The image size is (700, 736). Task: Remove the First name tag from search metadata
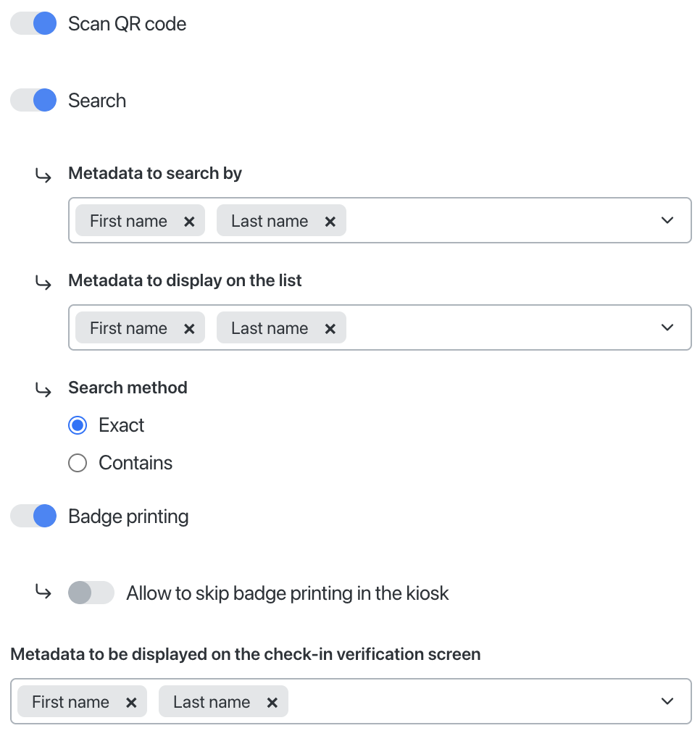click(x=188, y=220)
